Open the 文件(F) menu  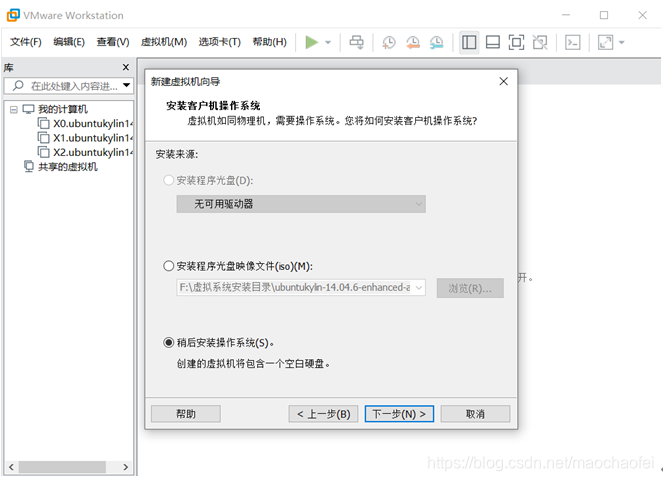point(26,42)
